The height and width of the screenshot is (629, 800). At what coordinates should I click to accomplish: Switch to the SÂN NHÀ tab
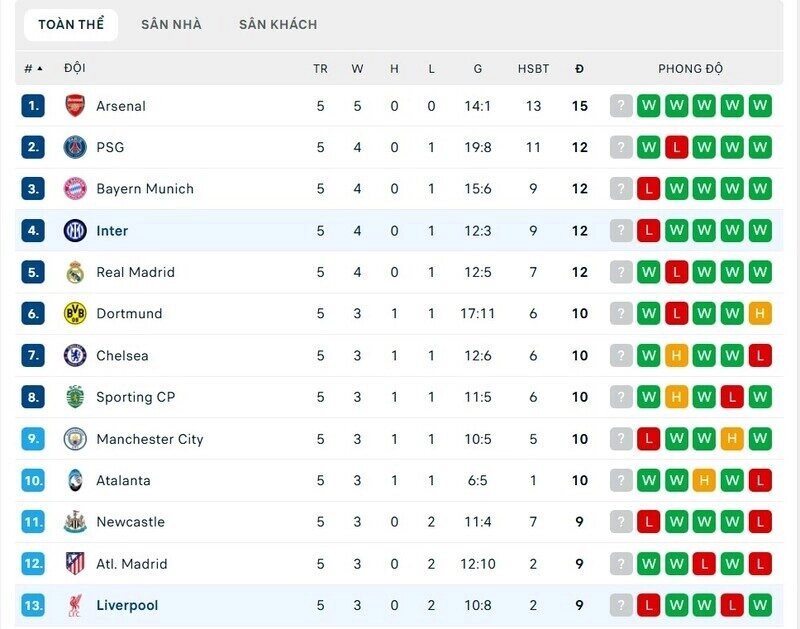coord(170,24)
